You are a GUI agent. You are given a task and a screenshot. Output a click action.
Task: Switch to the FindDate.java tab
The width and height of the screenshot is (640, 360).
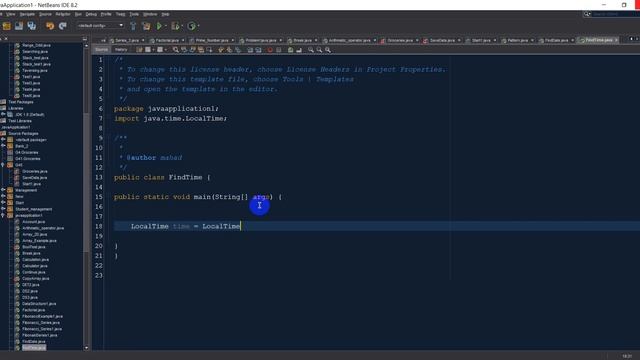pyautogui.click(x=556, y=40)
